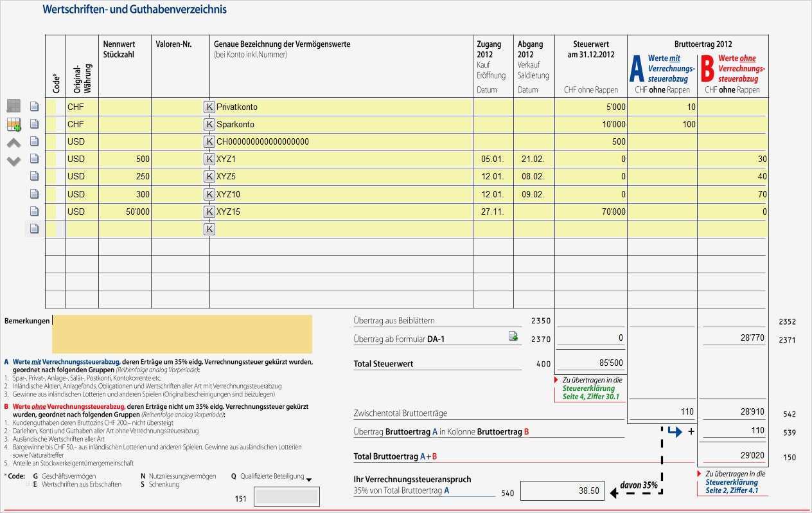Open the Qualifizierte Beteiligung dropdown
The width and height of the screenshot is (812, 513).
[x=309, y=478]
